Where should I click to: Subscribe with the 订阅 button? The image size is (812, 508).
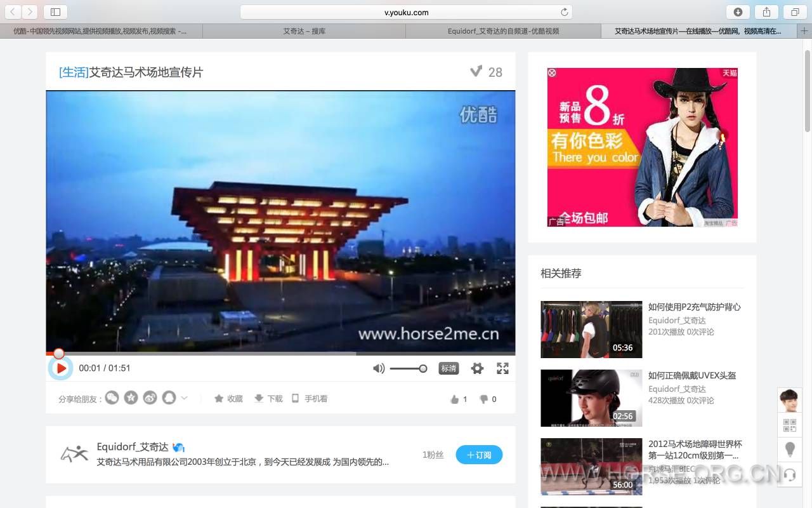click(x=479, y=455)
